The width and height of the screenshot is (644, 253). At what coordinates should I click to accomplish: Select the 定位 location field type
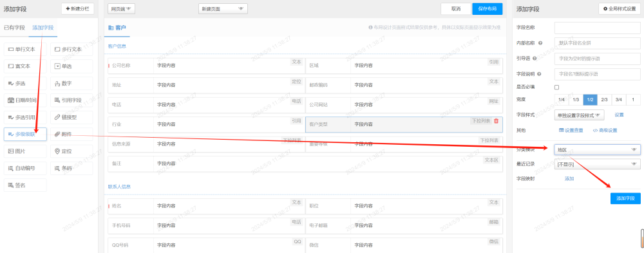(x=71, y=151)
